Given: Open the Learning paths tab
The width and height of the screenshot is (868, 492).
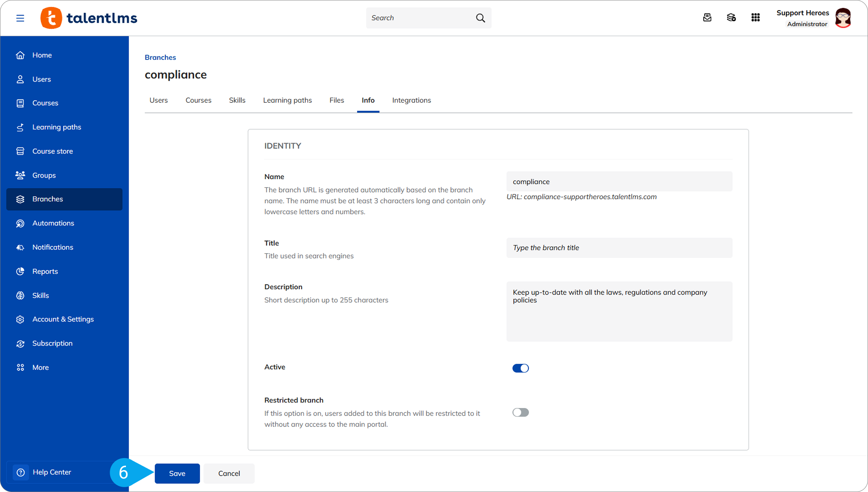Looking at the screenshot, I should tap(287, 100).
